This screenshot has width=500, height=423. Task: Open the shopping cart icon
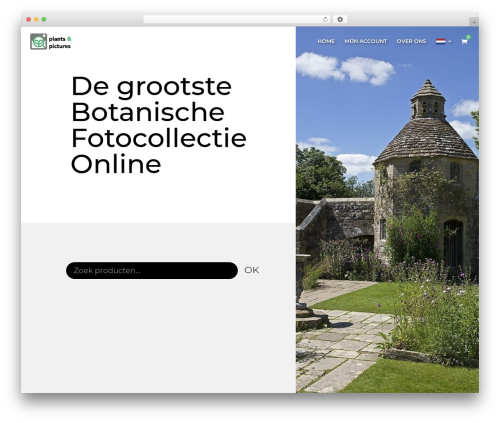[464, 41]
